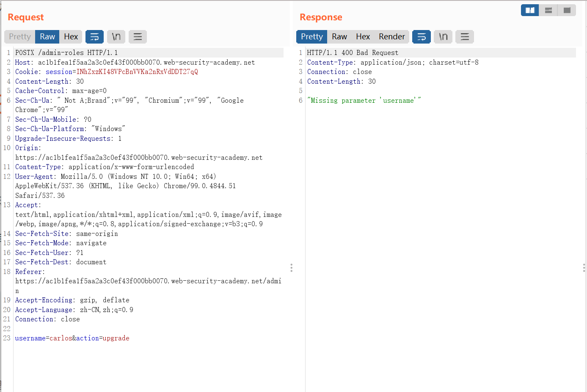Click the Cache-Control header line
The height and width of the screenshot is (392, 587).
pos(61,91)
